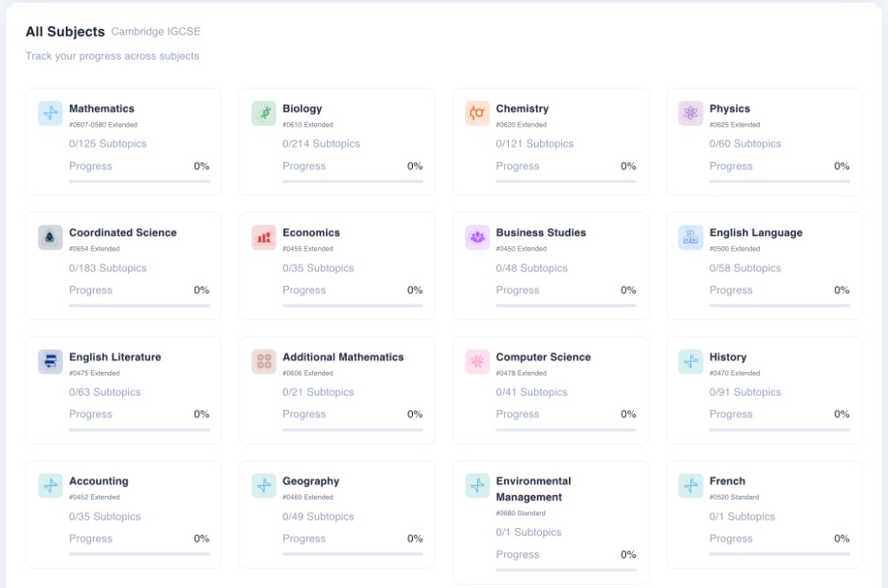Open the French subject card
888x588 pixels.
pos(763,513)
